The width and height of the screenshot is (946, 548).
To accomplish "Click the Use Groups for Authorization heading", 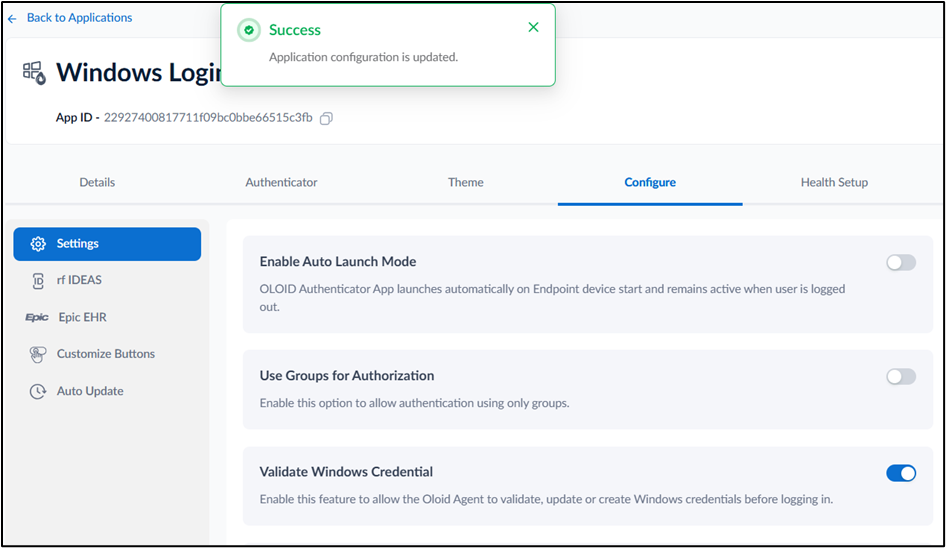I will tap(347, 375).
